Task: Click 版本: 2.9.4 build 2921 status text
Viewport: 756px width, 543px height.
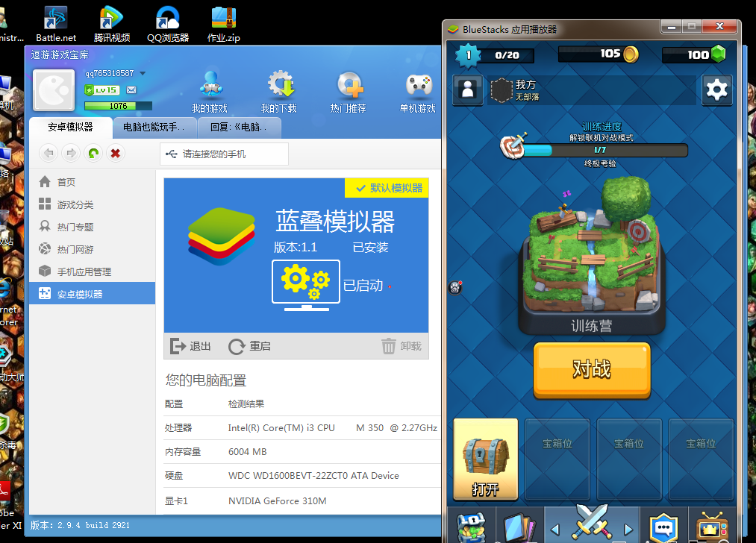Action: (80, 525)
